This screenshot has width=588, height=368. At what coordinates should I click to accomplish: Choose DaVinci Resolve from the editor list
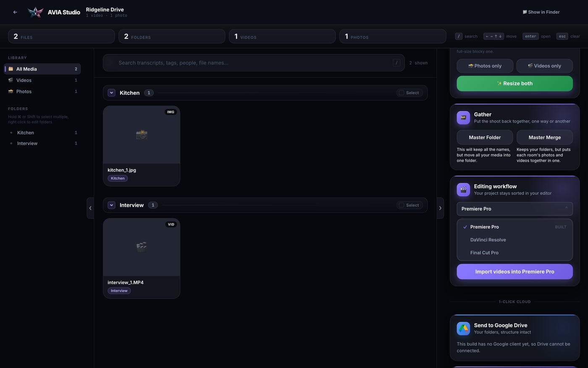point(514,240)
